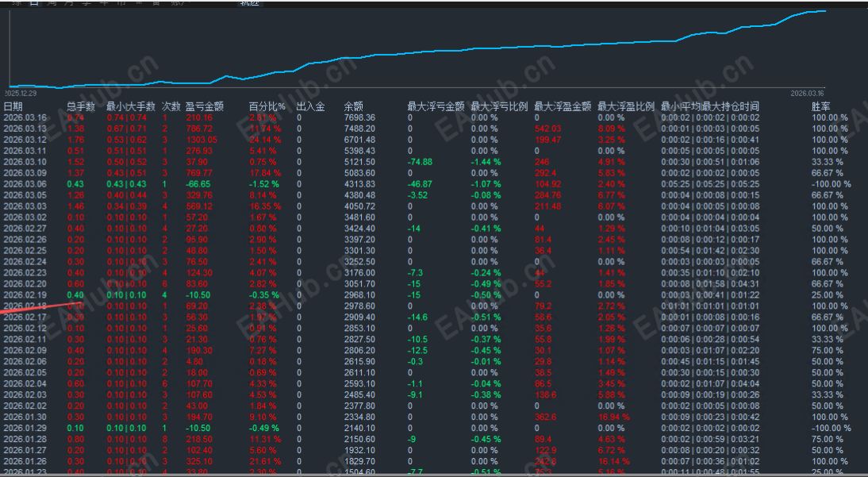The height and width of the screenshot is (477, 868).
Task: Click the floating profit value 362.6
Action: point(545,417)
